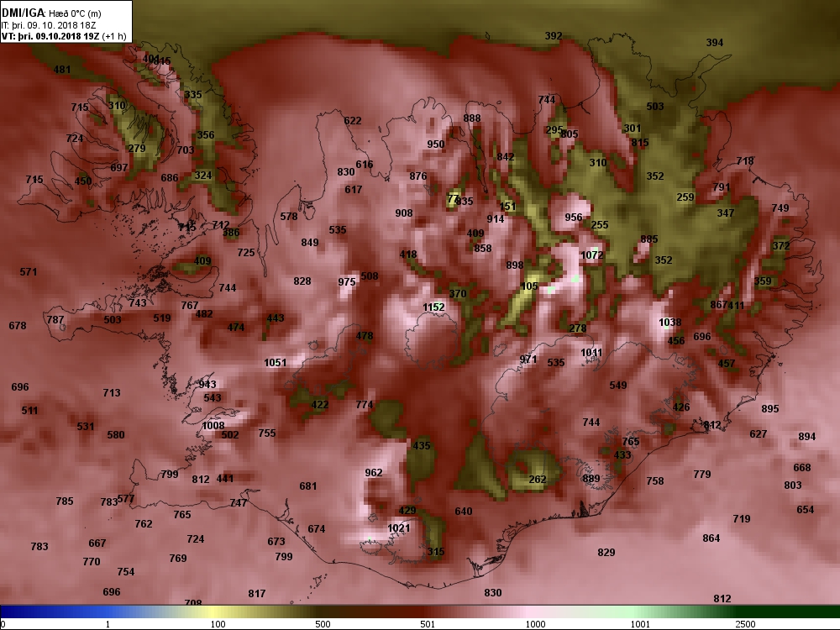Image resolution: width=840 pixels, height=630 pixels.
Task: Click the 279 value in the Westfjords
Action: tap(137, 149)
